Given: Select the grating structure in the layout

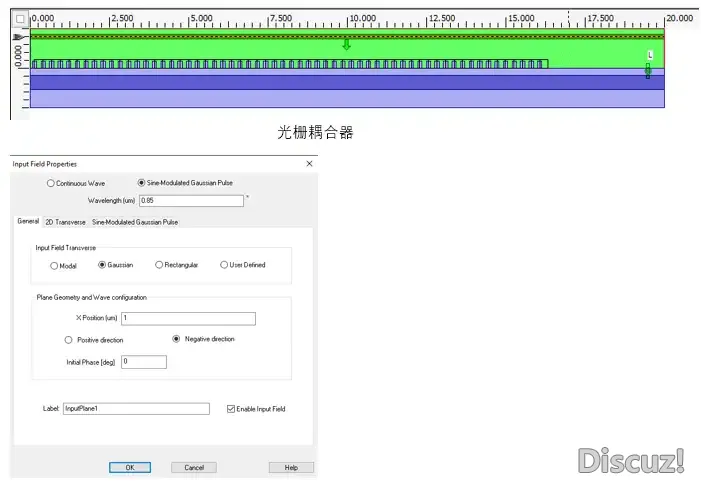Looking at the screenshot, I should [290, 64].
